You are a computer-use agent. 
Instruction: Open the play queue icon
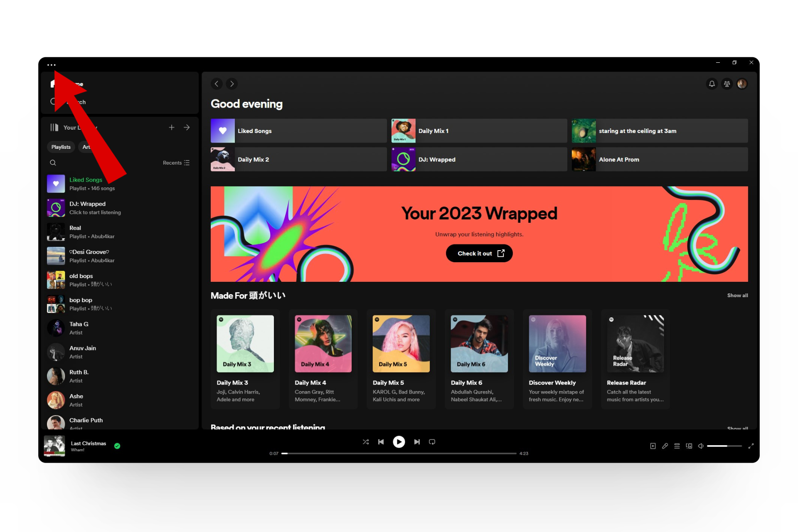tap(677, 446)
